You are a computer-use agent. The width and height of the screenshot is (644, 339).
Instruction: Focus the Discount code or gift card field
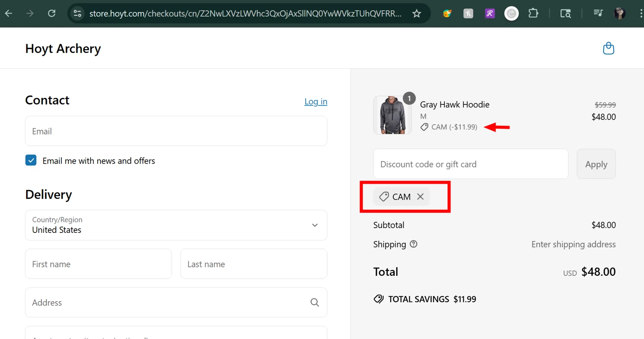click(x=471, y=164)
